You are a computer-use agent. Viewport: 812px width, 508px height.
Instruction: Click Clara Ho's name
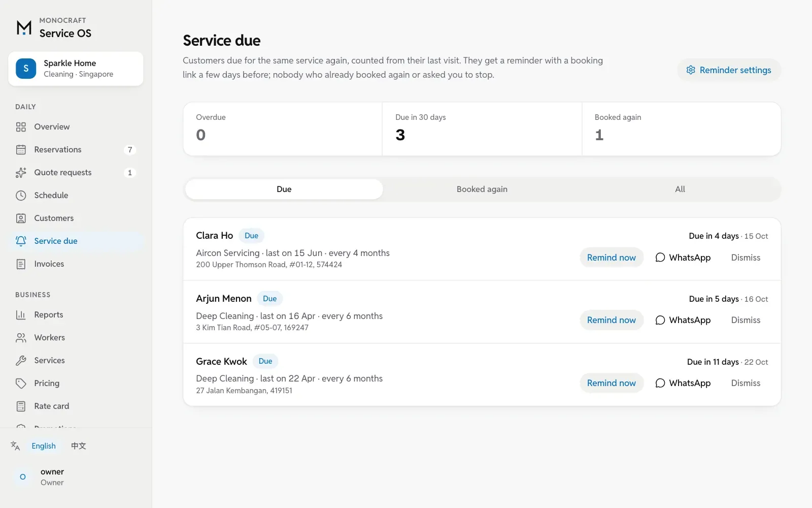(215, 236)
